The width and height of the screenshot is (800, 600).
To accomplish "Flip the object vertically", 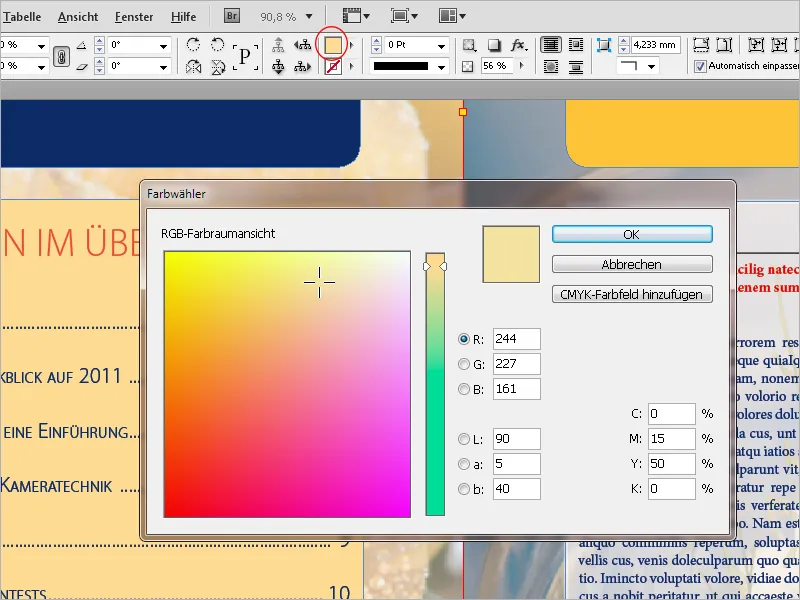I will coord(218,66).
